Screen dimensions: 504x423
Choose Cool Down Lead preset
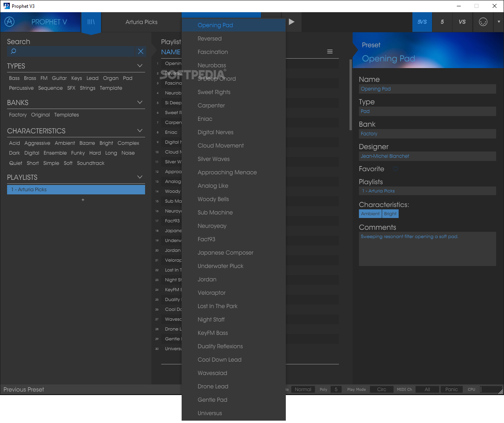pyautogui.click(x=234, y=360)
